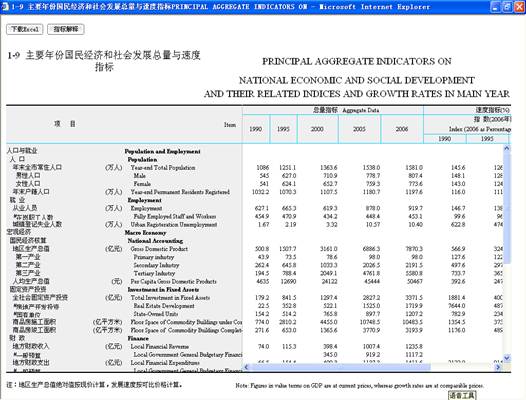This screenshot has height=400, width=526.
Task: Click the 2000 column header
Action: [317, 129]
